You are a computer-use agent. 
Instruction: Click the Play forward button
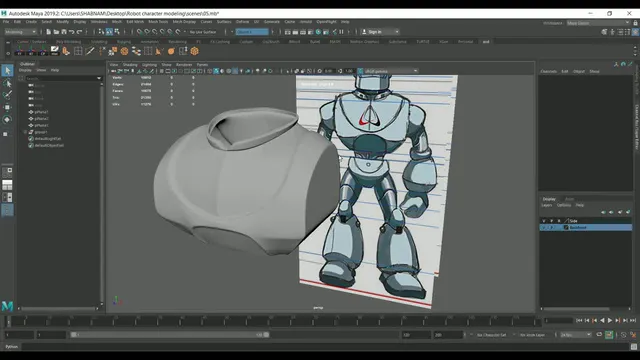point(610,321)
